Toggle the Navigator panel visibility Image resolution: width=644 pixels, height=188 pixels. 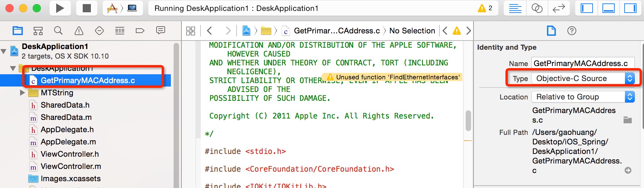point(586,8)
